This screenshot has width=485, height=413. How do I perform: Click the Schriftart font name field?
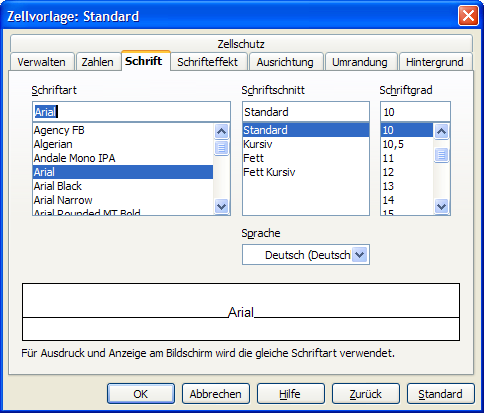(131, 112)
